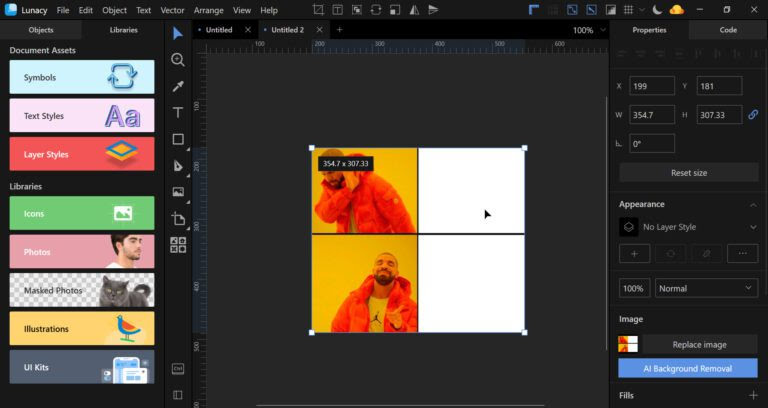Click the mask icon in top toolbar
This screenshot has height=408, width=768.
pos(357,10)
